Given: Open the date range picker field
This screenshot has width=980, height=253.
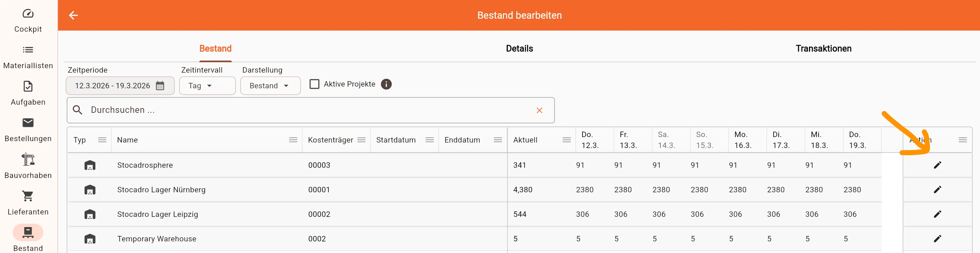Looking at the screenshot, I should pos(114,86).
